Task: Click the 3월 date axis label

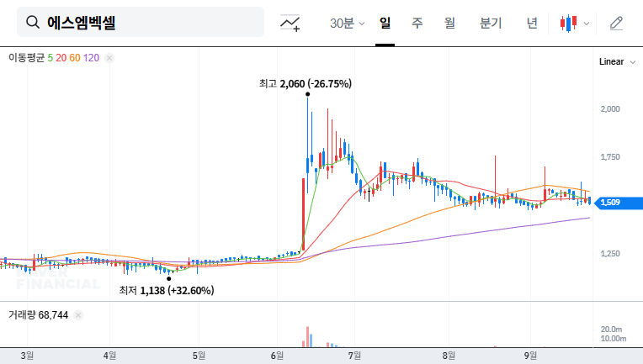Action: click(x=27, y=356)
